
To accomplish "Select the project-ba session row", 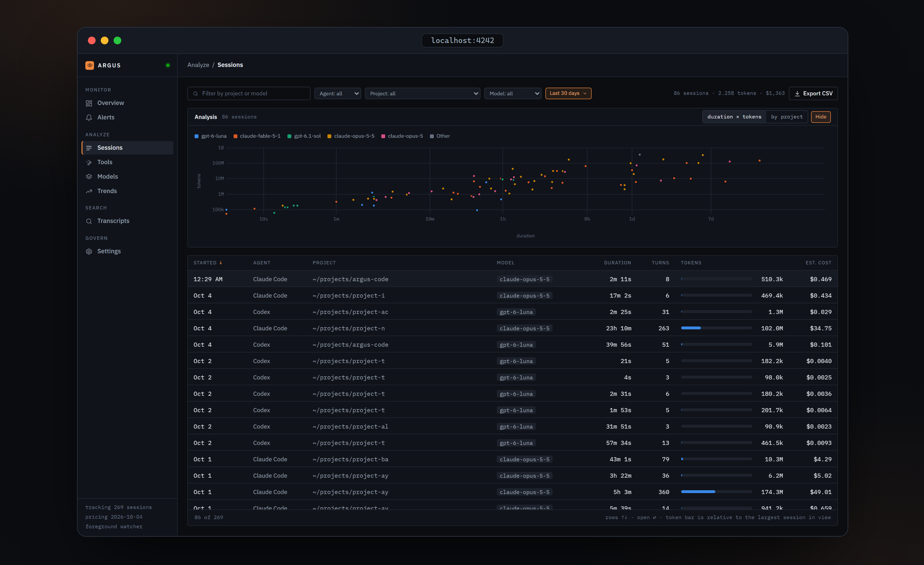I will click(x=512, y=459).
